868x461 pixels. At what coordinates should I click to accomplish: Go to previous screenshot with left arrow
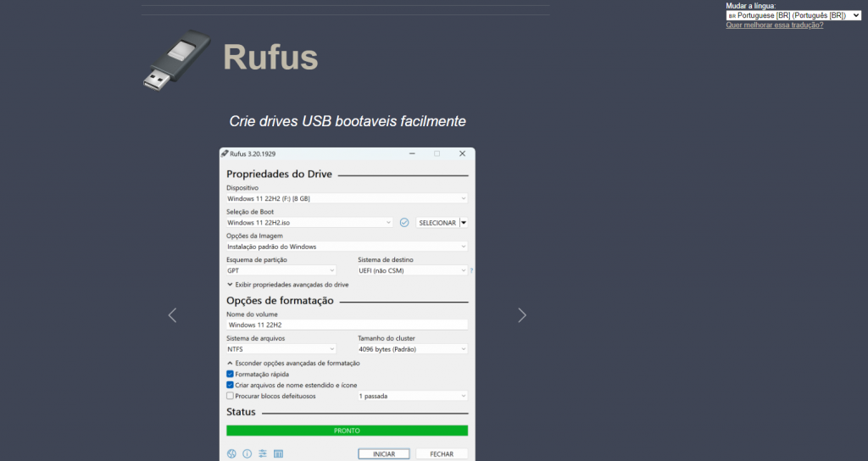tap(172, 315)
